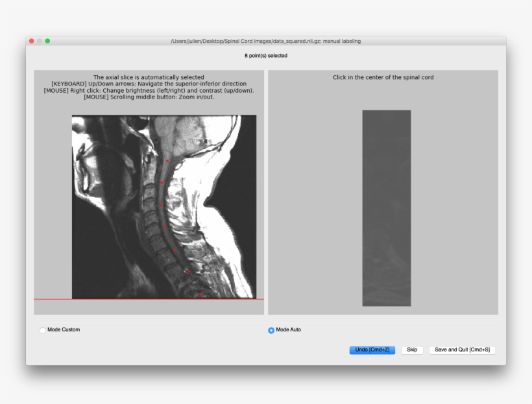This screenshot has width=532, height=404.
Task: Click the keyboard navigation instruction text
Action: click(x=149, y=84)
